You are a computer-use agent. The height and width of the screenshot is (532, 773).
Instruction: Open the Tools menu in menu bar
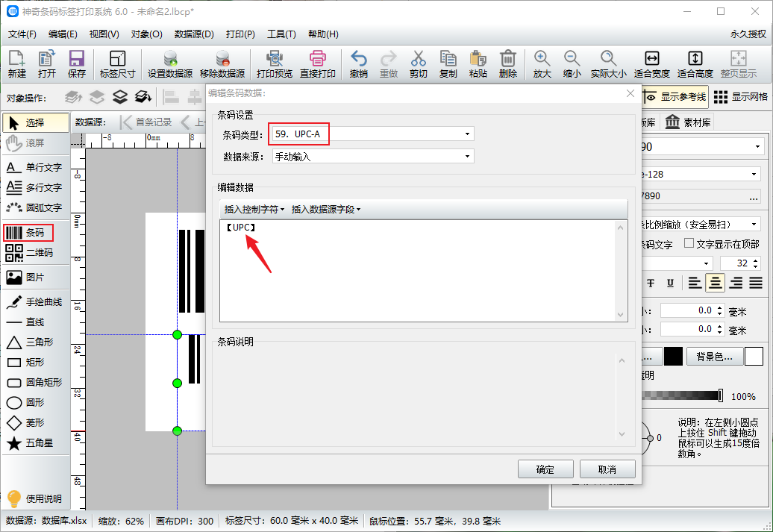click(x=281, y=34)
